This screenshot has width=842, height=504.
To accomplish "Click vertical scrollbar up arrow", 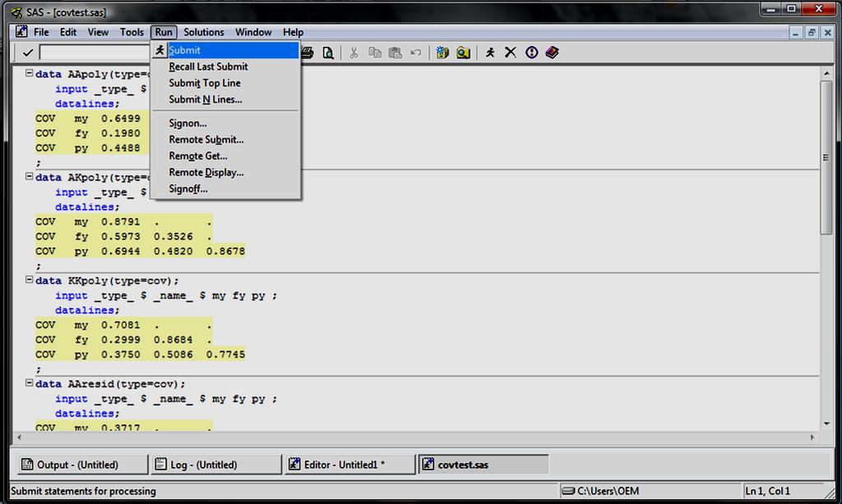I will (x=826, y=72).
